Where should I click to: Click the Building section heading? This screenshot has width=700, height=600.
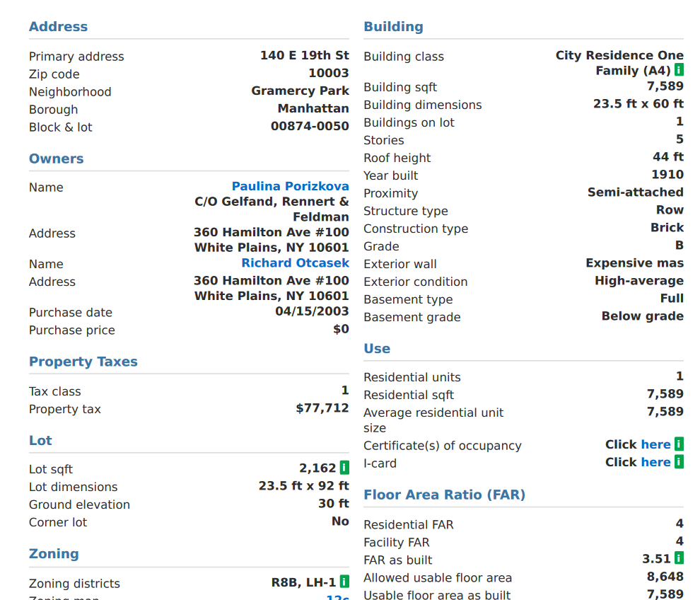tap(393, 27)
